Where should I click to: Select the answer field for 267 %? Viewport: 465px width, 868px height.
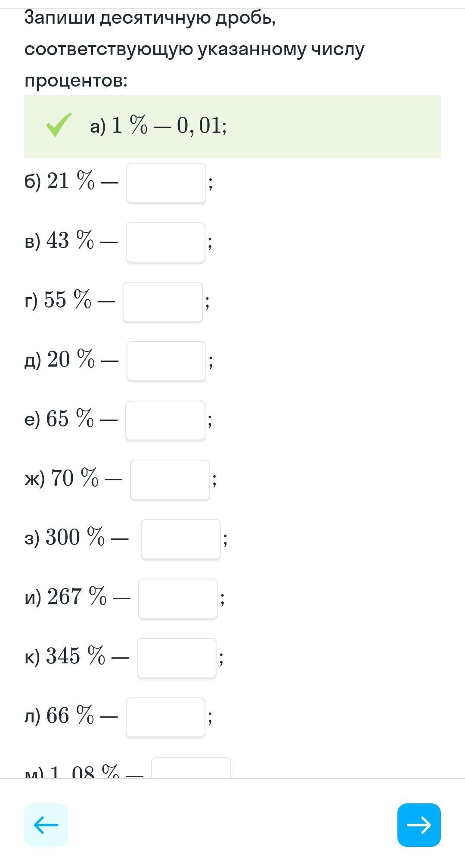coord(178,599)
